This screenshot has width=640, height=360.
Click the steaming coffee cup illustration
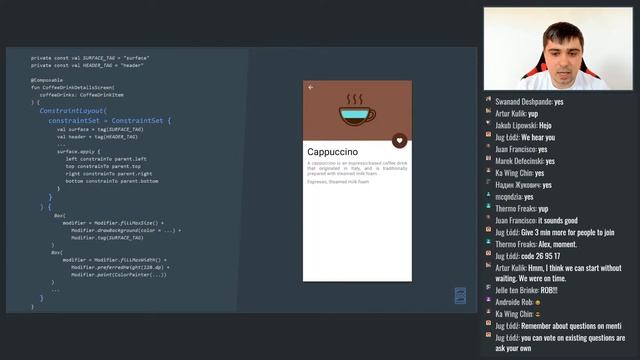[357, 109]
